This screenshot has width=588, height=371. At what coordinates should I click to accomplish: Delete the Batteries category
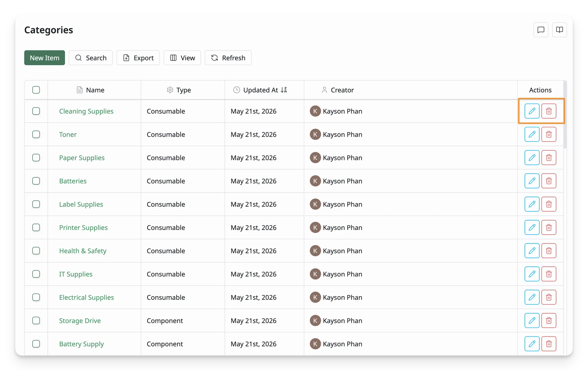pos(548,181)
